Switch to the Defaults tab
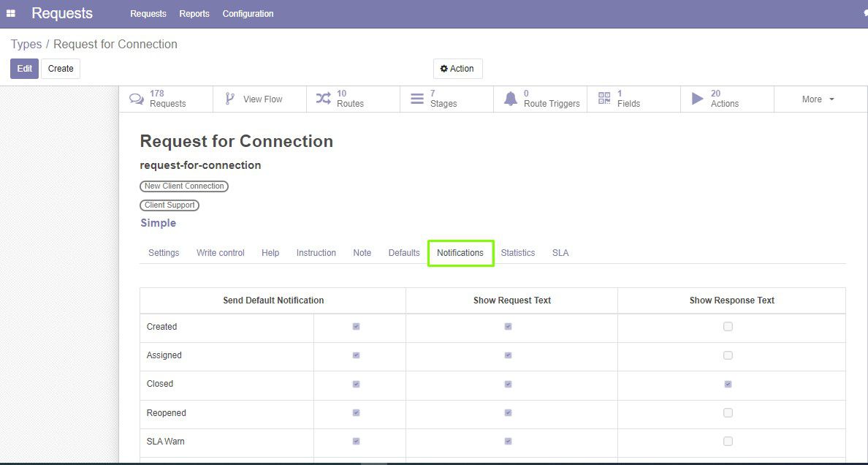 (404, 253)
